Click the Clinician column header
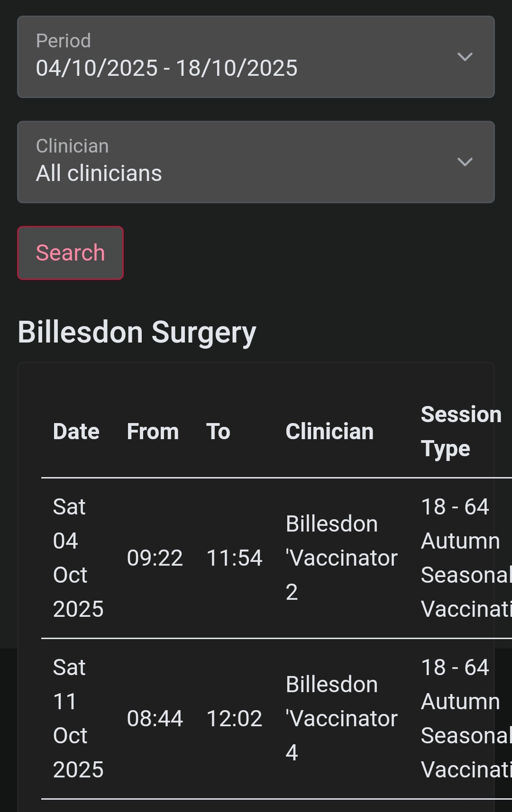The width and height of the screenshot is (512, 812). point(329,432)
